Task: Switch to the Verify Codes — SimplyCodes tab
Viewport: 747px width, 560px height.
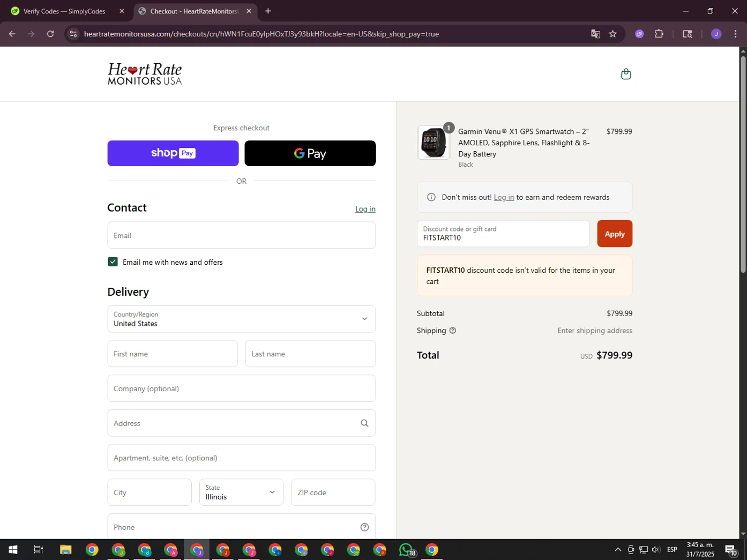Action: [64, 11]
